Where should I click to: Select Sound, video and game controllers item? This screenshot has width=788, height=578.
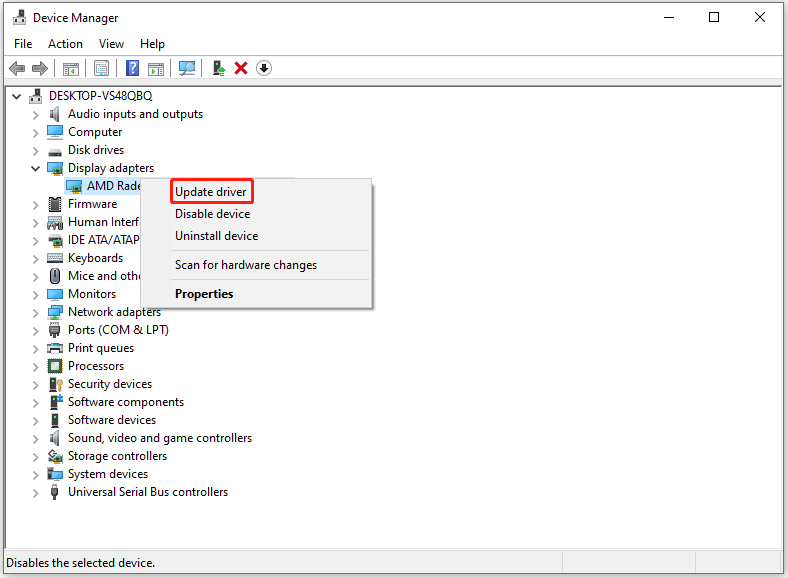(x=159, y=438)
